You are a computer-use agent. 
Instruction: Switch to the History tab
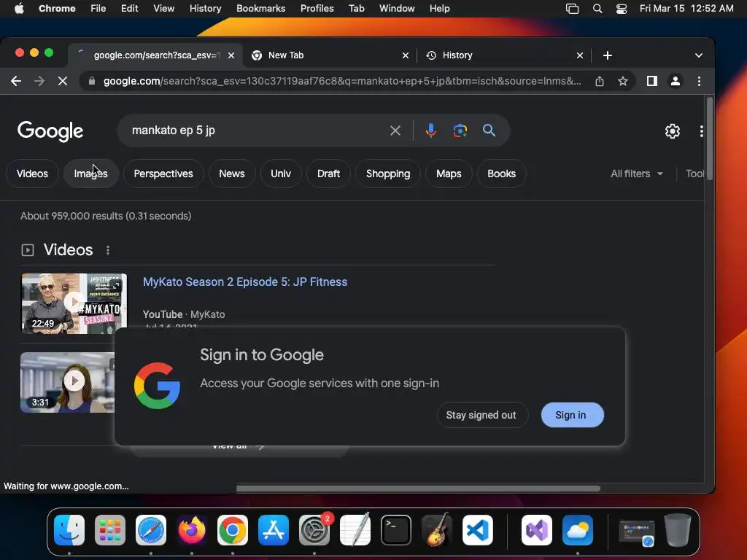[505, 55]
